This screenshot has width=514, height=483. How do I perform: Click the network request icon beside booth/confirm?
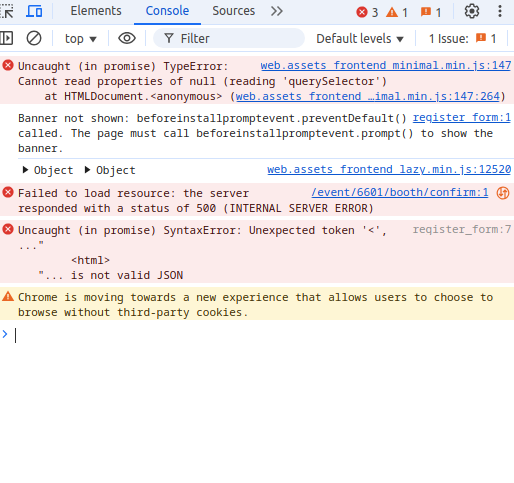pyautogui.click(x=503, y=193)
